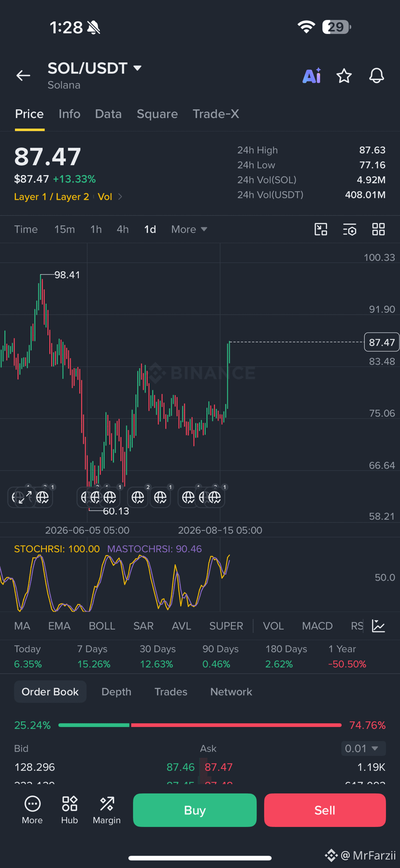Open price alert bell icon
The width and height of the screenshot is (400, 868).
pyautogui.click(x=377, y=75)
